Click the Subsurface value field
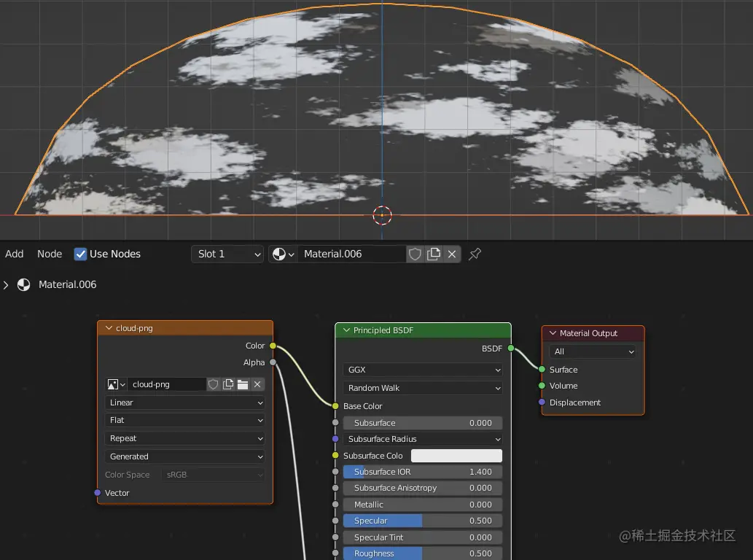The width and height of the screenshot is (753, 560). (423, 423)
